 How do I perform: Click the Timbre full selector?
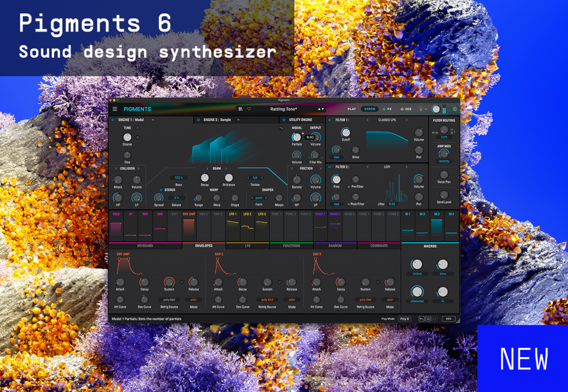[255, 178]
